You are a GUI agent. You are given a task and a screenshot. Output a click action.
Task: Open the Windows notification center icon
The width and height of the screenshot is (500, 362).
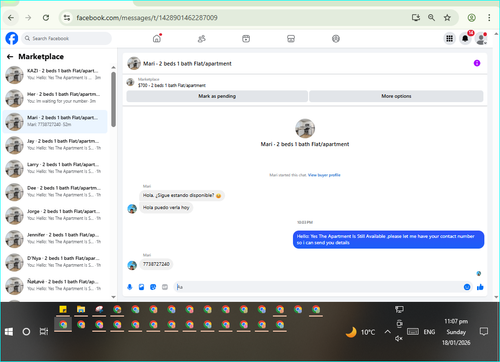(484, 332)
